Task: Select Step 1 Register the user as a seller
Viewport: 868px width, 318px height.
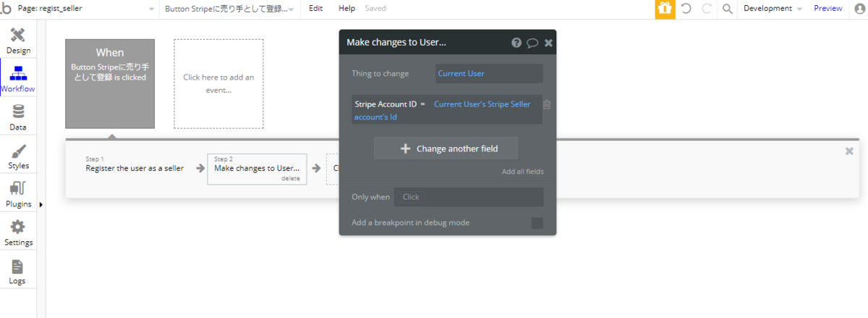Action: (x=135, y=168)
